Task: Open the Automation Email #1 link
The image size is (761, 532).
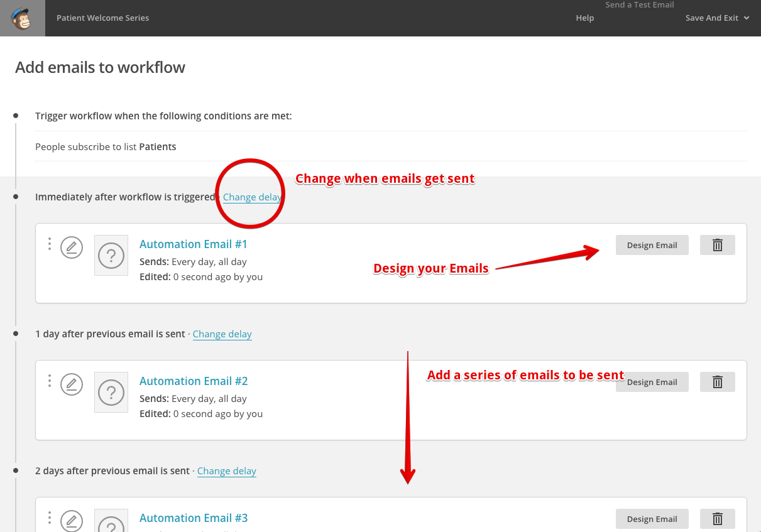Action: point(194,244)
